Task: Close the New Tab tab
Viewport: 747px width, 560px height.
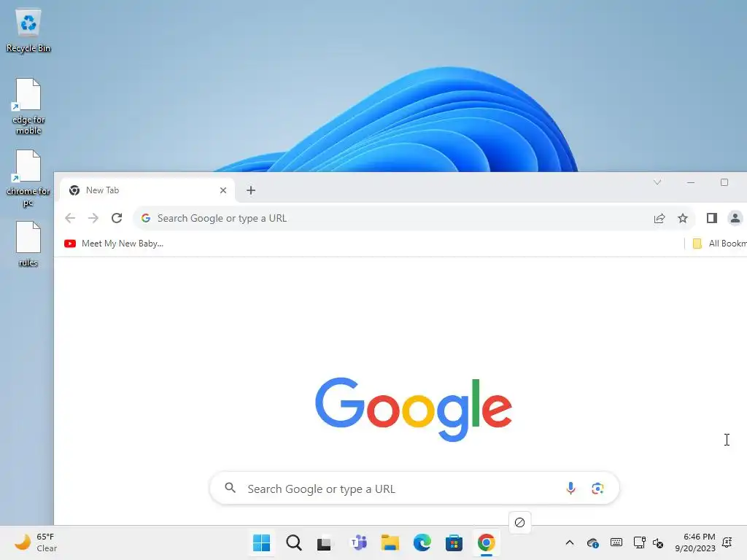Action: click(223, 190)
